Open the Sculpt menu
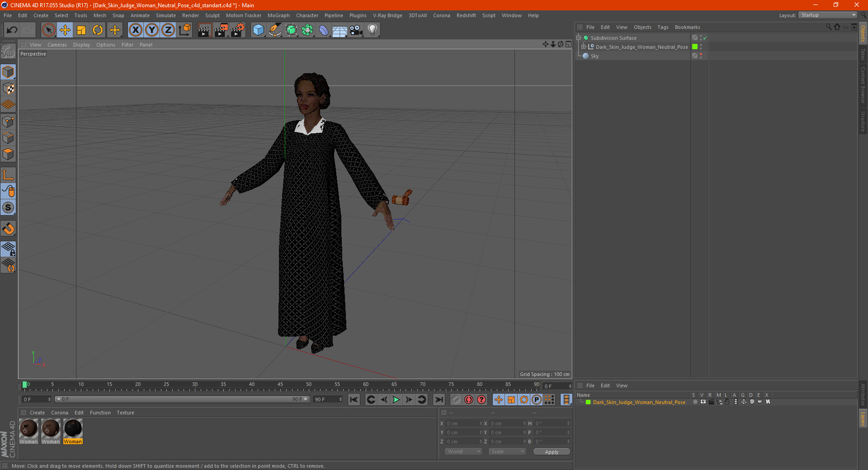The width and height of the screenshot is (868, 470). click(212, 15)
